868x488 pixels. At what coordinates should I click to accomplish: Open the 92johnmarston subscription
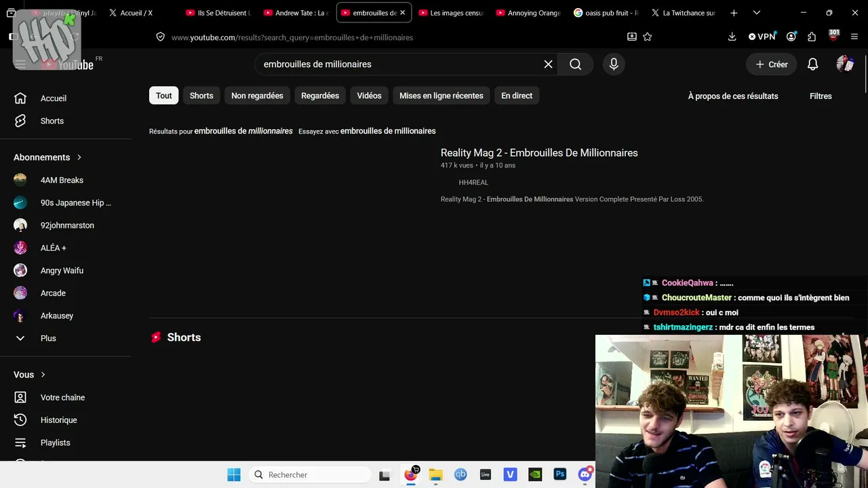pyautogui.click(x=66, y=225)
